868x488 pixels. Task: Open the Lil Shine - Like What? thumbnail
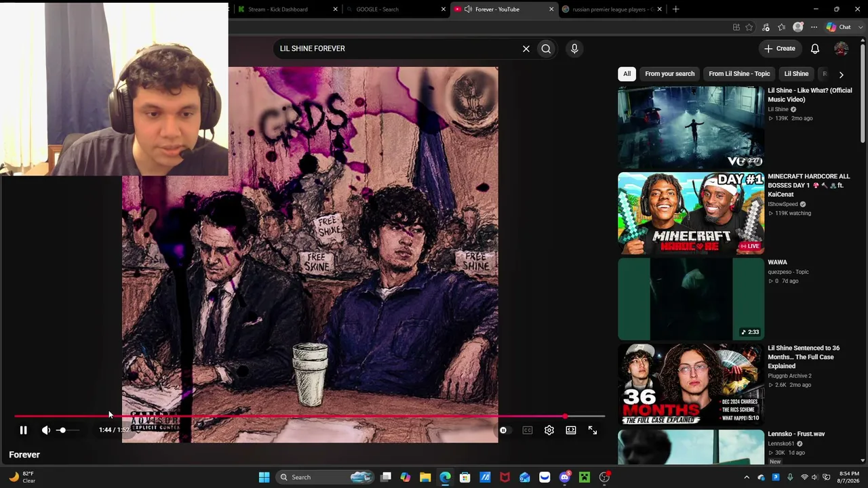point(691,127)
